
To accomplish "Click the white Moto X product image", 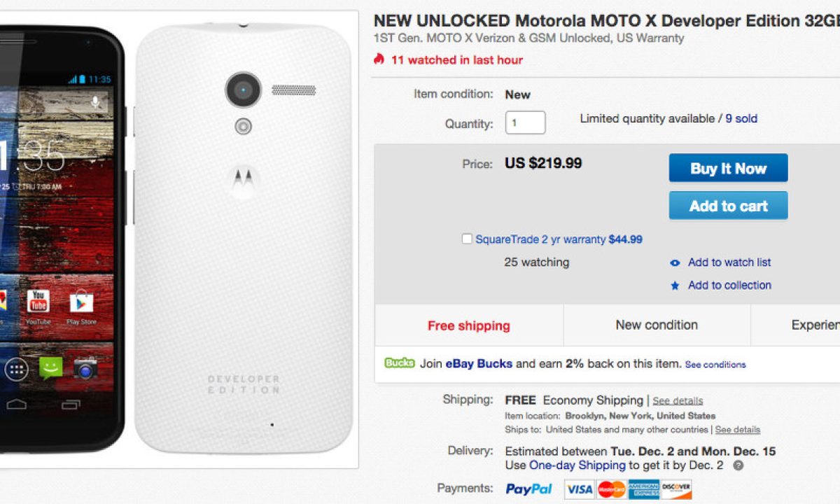I will coord(243,238).
